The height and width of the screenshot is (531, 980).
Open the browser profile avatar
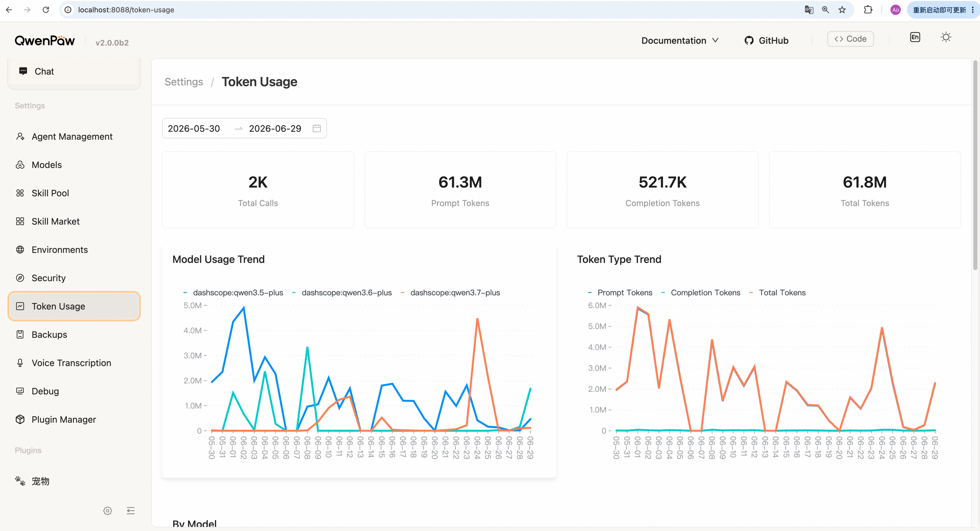coord(895,10)
